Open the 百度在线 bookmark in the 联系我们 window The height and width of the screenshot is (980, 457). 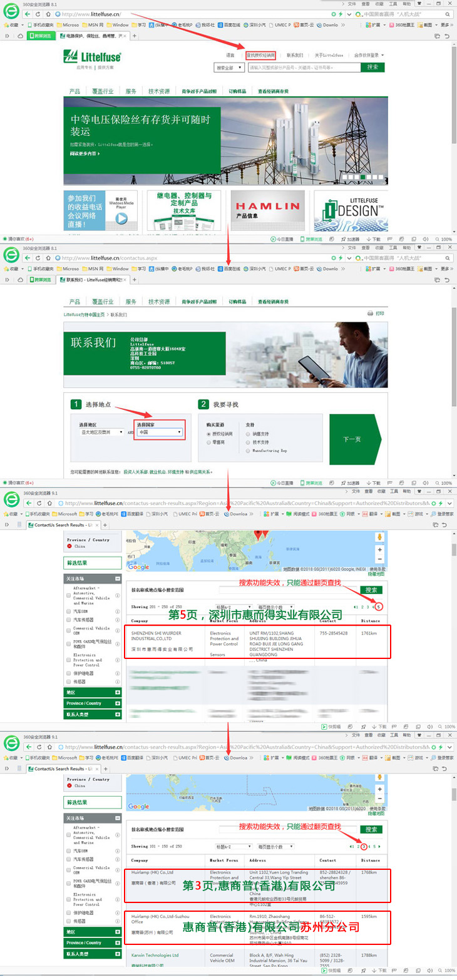click(228, 268)
